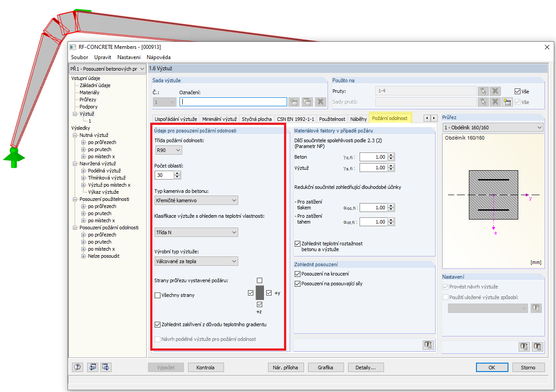Expand Navržená výztuž Podélná výztuž node
Image resolution: width=556 pixels, height=392 pixels.
[84, 171]
